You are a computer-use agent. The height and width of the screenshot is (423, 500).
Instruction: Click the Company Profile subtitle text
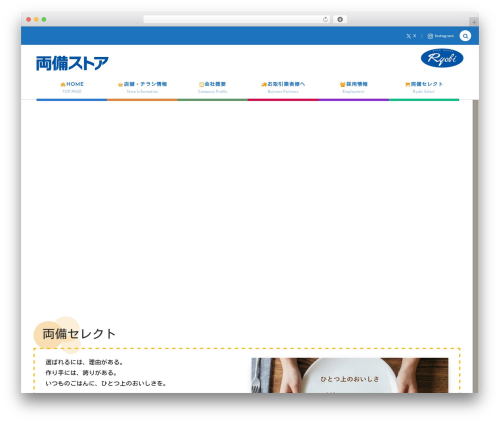click(x=213, y=91)
